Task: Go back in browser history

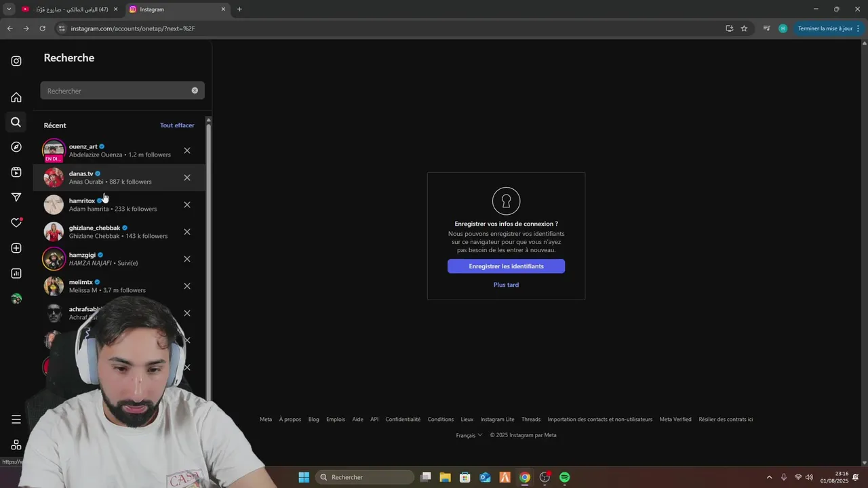Action: coord(9,28)
